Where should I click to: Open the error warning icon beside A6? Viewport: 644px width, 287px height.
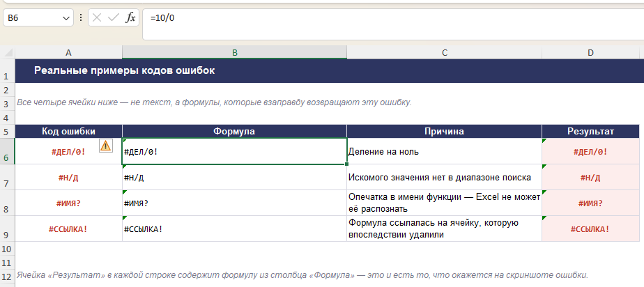pyautogui.click(x=105, y=146)
